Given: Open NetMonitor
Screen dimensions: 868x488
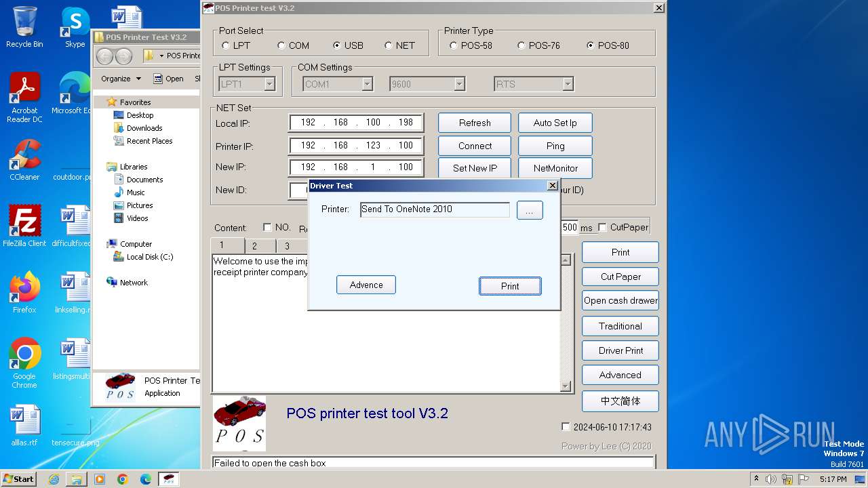Looking at the screenshot, I should 555,168.
